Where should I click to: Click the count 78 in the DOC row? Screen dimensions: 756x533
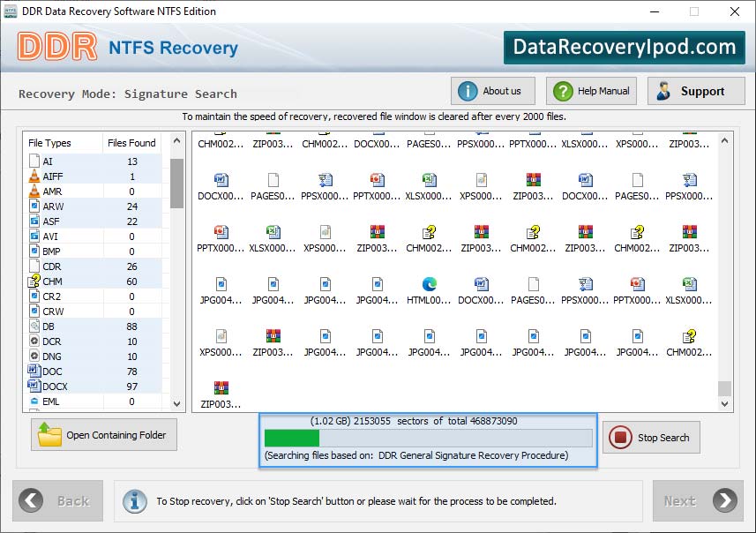pos(132,371)
